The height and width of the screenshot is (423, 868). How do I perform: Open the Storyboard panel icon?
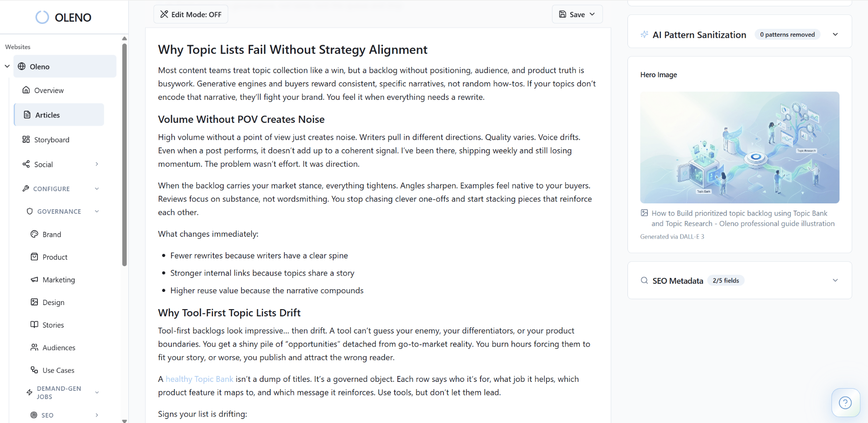coord(26,140)
